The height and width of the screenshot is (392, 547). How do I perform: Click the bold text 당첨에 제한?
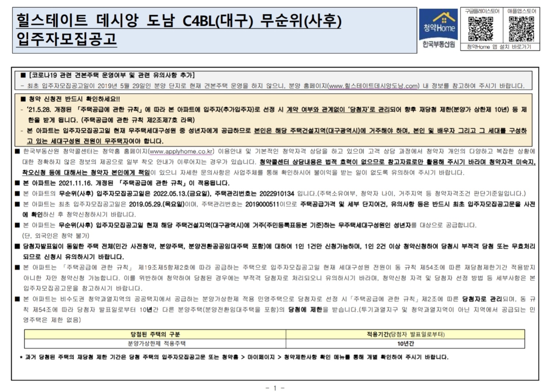[305, 310]
